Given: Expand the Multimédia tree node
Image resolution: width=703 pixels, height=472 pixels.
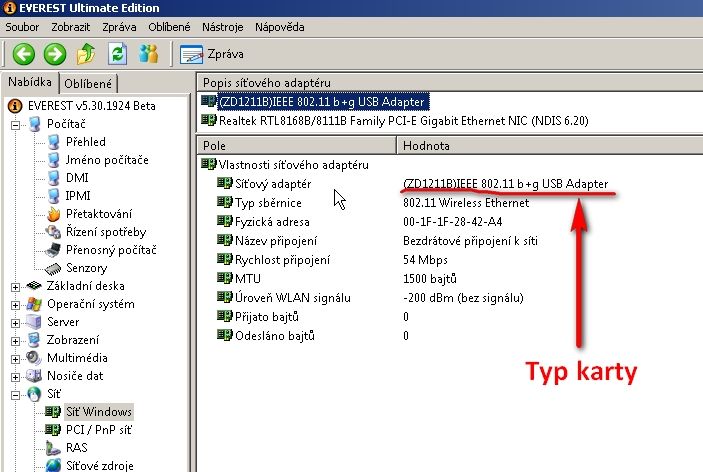Looking at the screenshot, I should (15, 359).
